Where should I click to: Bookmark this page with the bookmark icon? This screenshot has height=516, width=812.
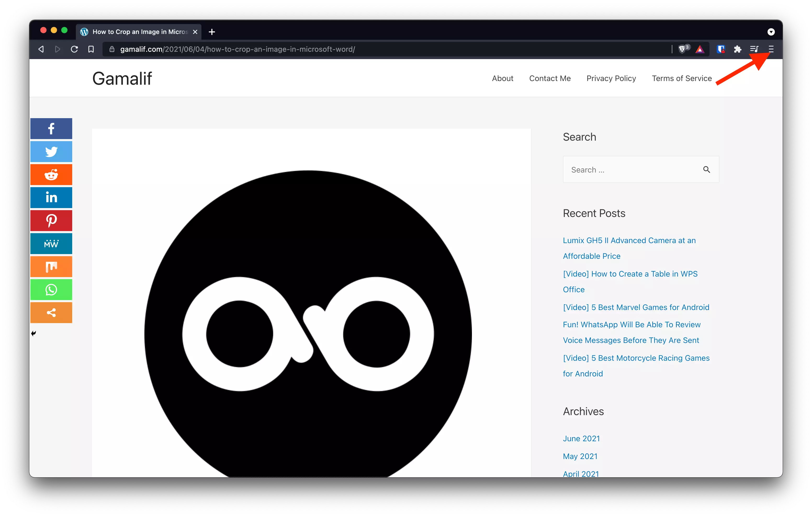91,49
